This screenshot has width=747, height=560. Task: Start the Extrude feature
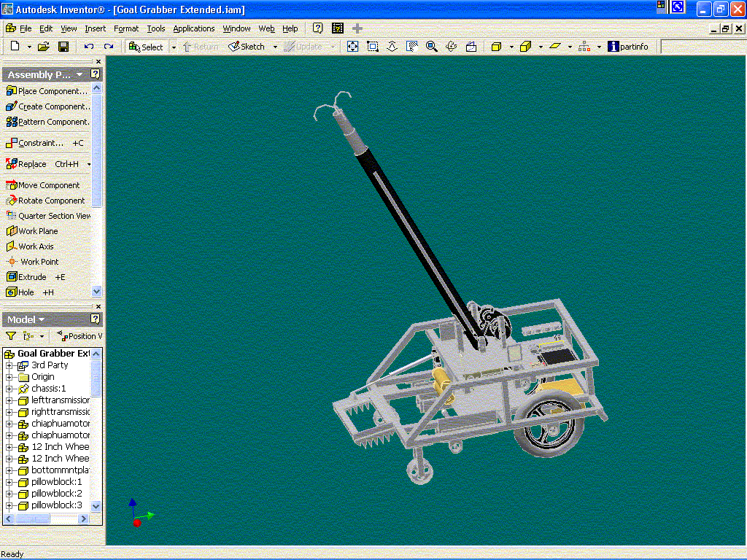click(x=35, y=277)
